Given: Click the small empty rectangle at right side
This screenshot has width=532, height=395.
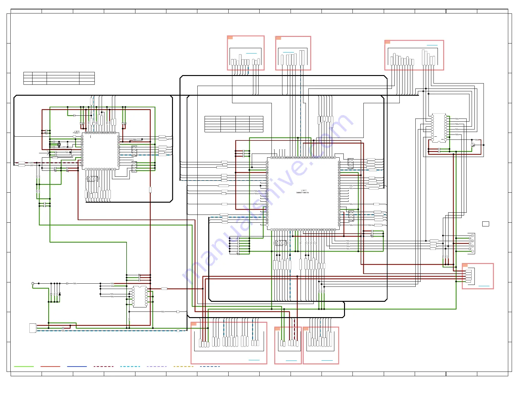Looking at the screenshot, I should point(485,224).
